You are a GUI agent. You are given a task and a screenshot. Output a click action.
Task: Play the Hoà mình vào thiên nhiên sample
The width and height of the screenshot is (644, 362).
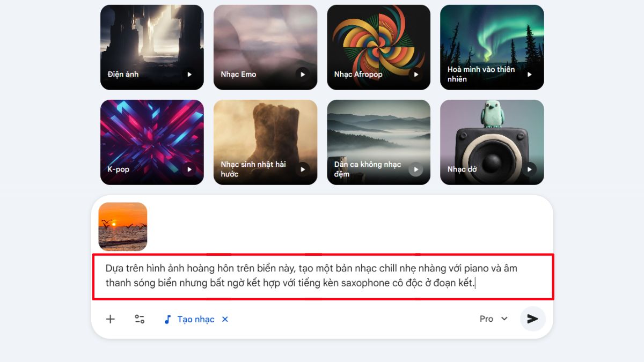pos(529,75)
